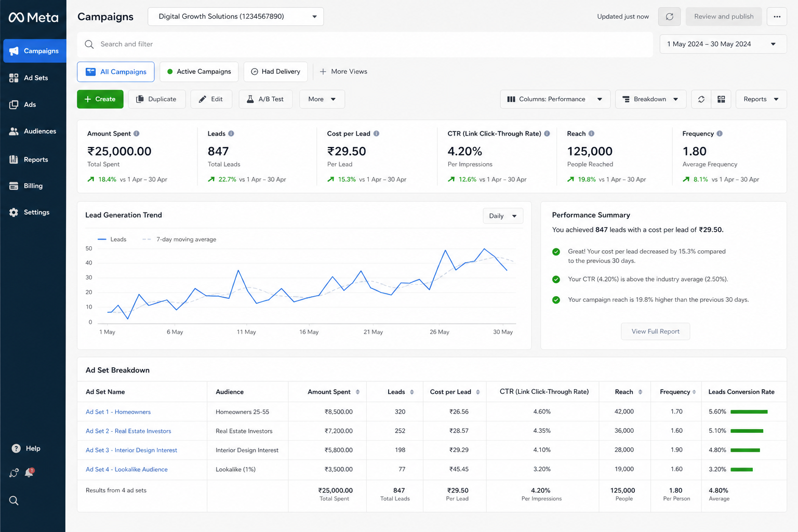The width and height of the screenshot is (798, 532).
Task: Expand the More dropdown
Action: tap(322, 99)
